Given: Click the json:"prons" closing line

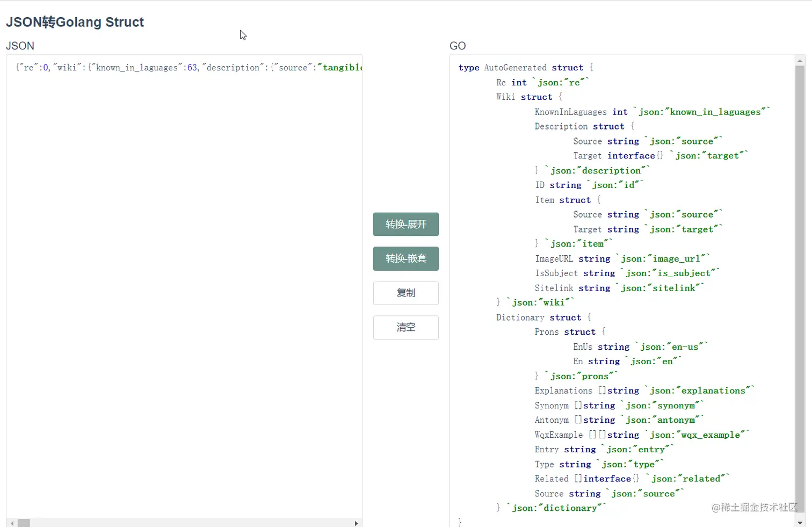Looking at the screenshot, I should (x=577, y=376).
